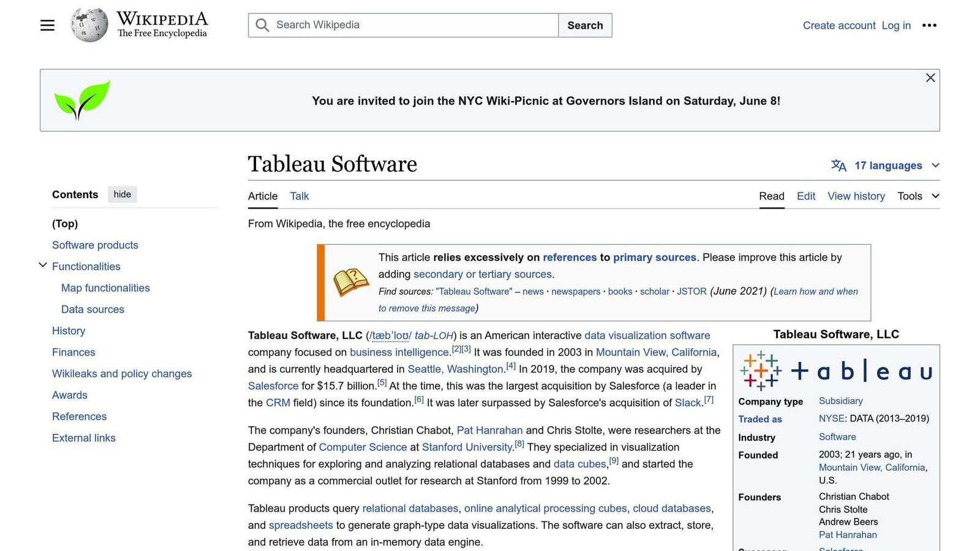Click the language translation icon
This screenshot has height=551, width=980.
click(839, 165)
